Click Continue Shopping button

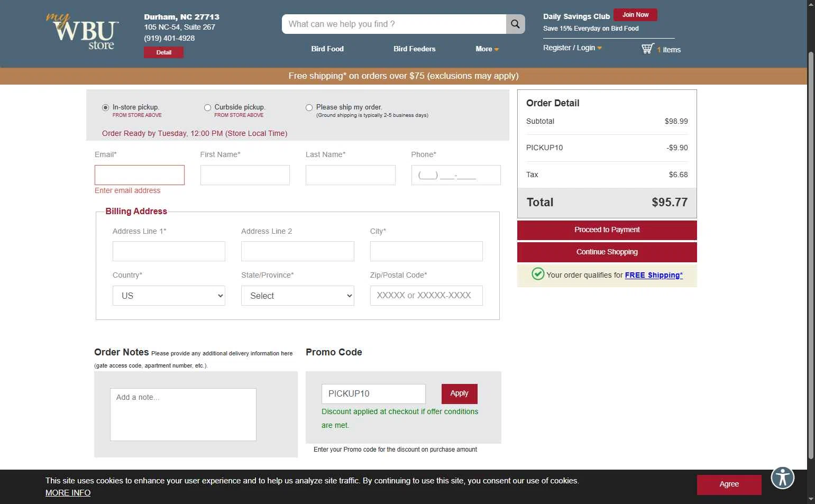(x=607, y=252)
